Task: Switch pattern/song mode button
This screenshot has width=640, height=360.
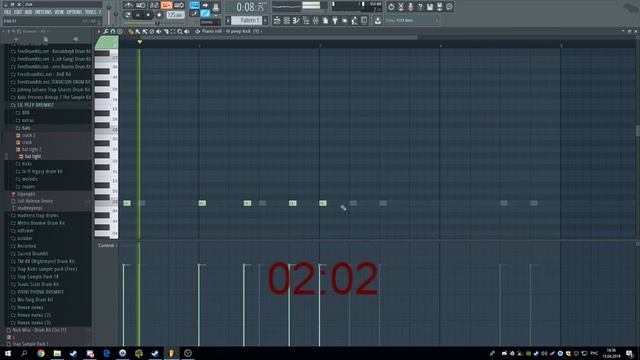Action: [128, 15]
